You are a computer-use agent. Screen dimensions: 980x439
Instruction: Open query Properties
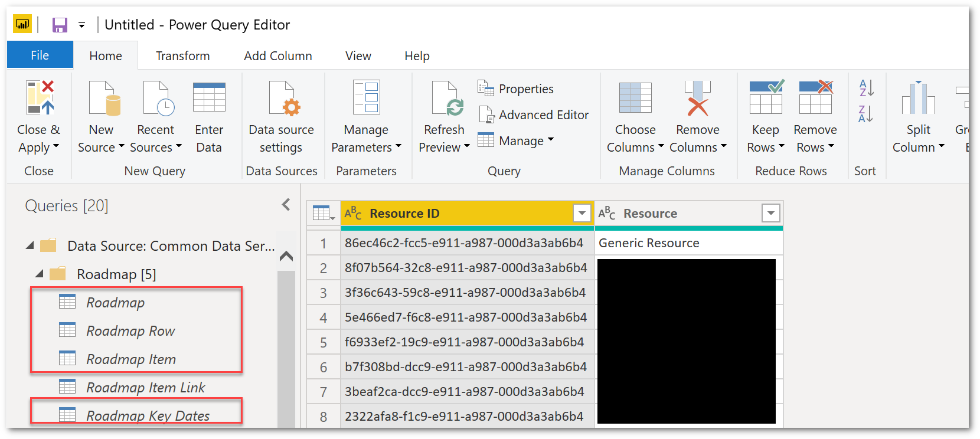(x=515, y=89)
